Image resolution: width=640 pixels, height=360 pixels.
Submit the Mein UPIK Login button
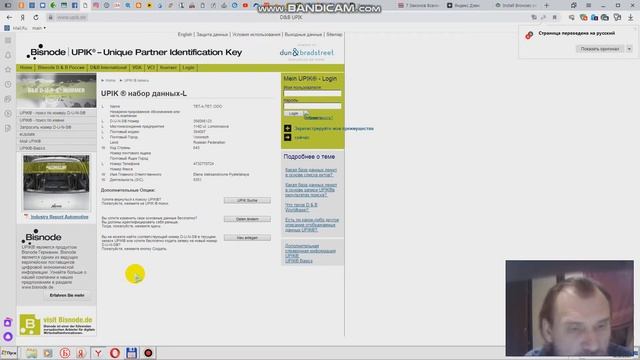293,113
